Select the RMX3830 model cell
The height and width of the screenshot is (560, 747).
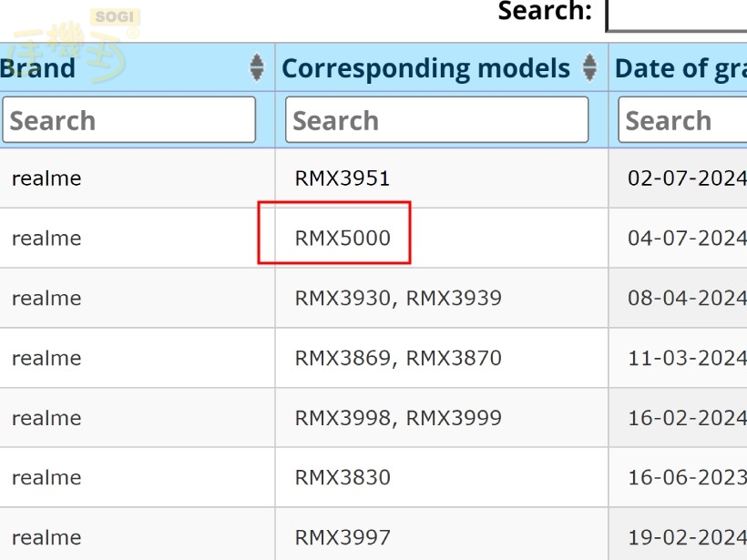tap(343, 477)
